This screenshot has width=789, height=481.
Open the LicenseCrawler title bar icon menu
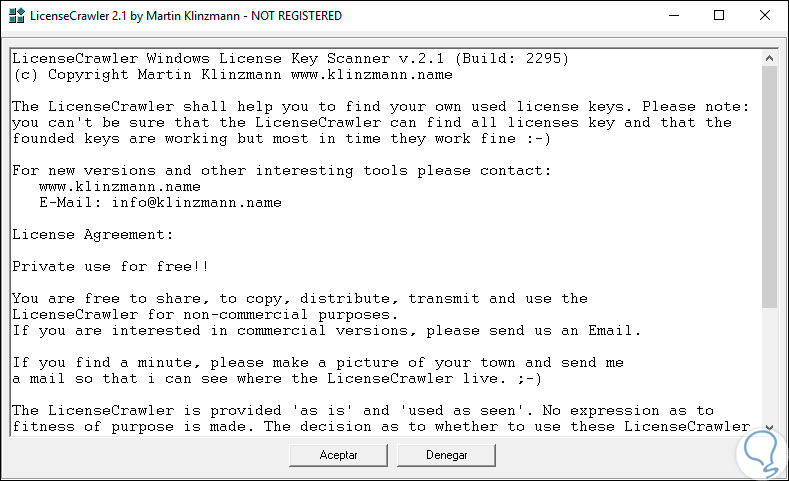(x=15, y=16)
